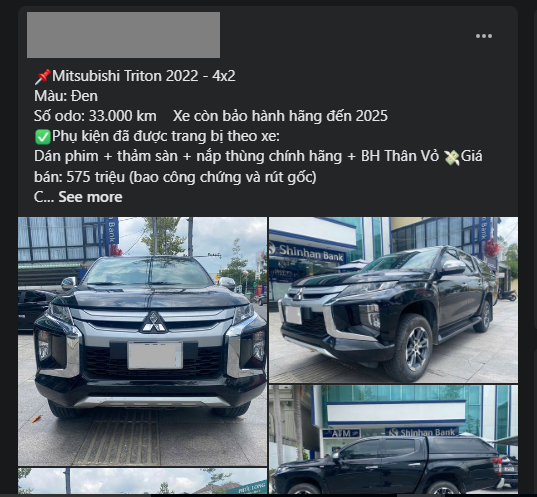Open the three-dot post options menu
Viewport: 537px width, 497px height.
click(x=484, y=36)
